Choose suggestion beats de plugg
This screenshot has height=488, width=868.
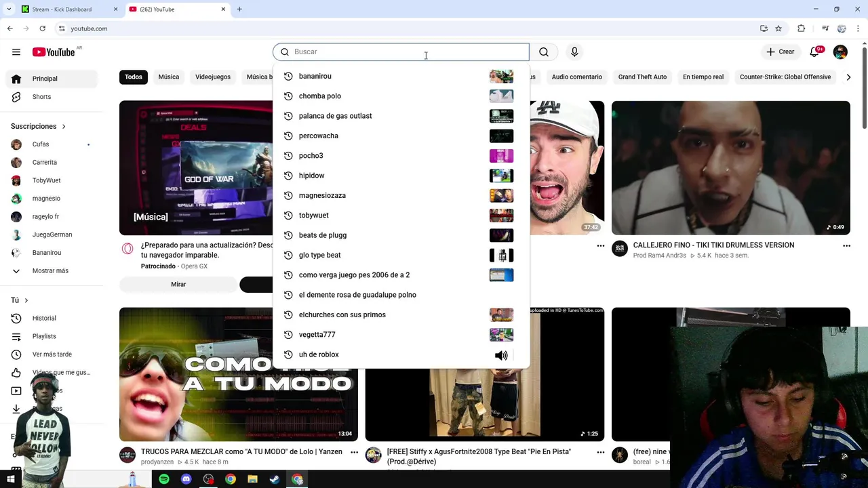pyautogui.click(x=401, y=235)
